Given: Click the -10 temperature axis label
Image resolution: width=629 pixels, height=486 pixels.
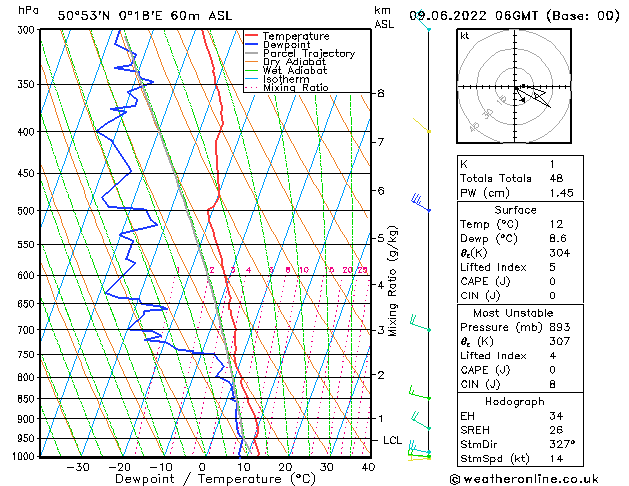Looking at the screenshot, I should pyautogui.click(x=161, y=467).
